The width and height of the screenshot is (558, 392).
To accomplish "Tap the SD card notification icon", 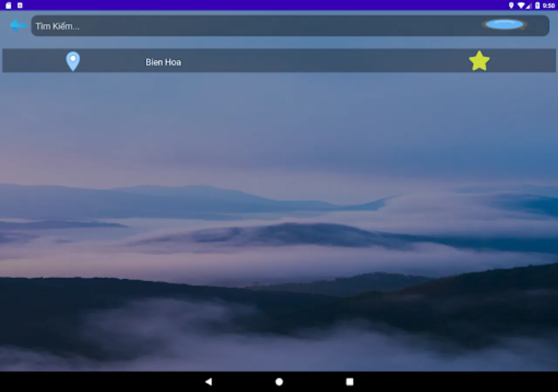I will (8, 5).
